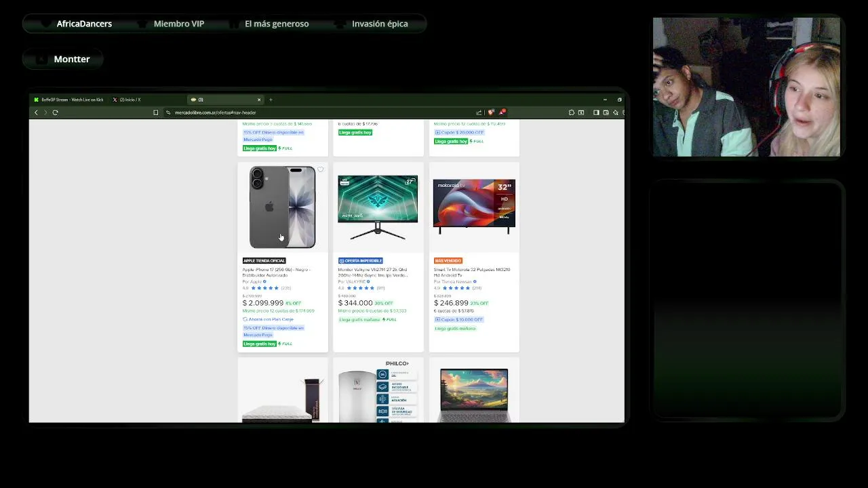The width and height of the screenshot is (868, 488).
Task: Click 'Llega gratis mañana' on the TV card
Action: point(455,329)
